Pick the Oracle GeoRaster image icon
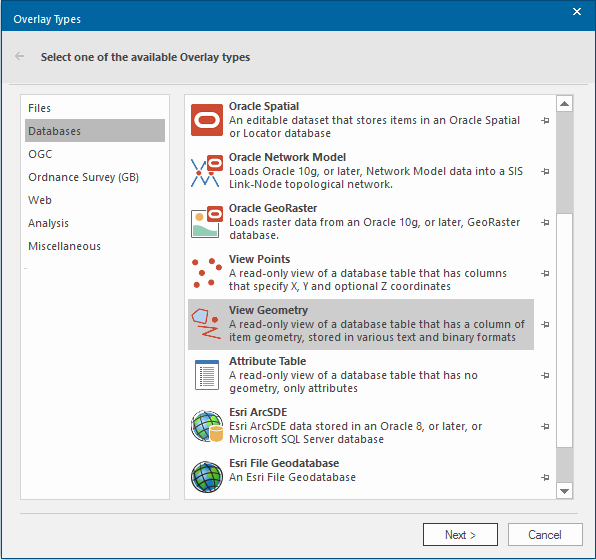 [206, 222]
